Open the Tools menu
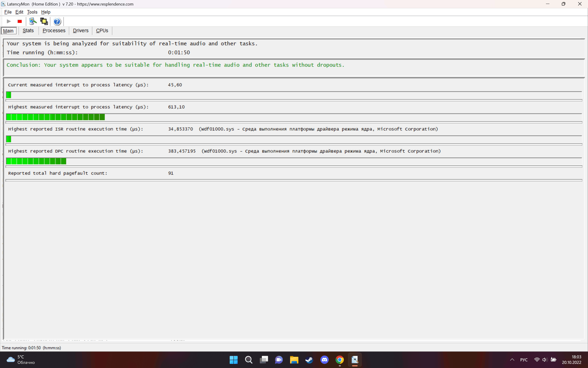 pyautogui.click(x=32, y=12)
